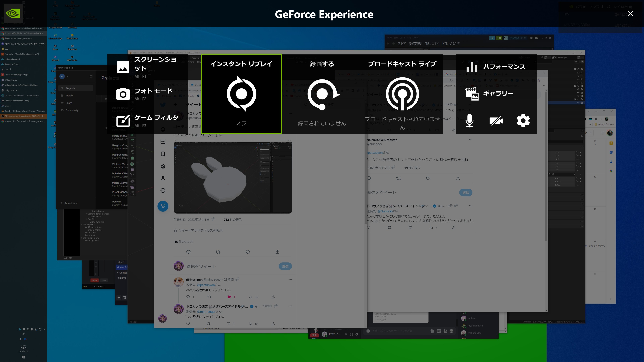The image size is (644, 362).
Task: Toggle first checkbox in Blender outliner
Action: point(575,69)
